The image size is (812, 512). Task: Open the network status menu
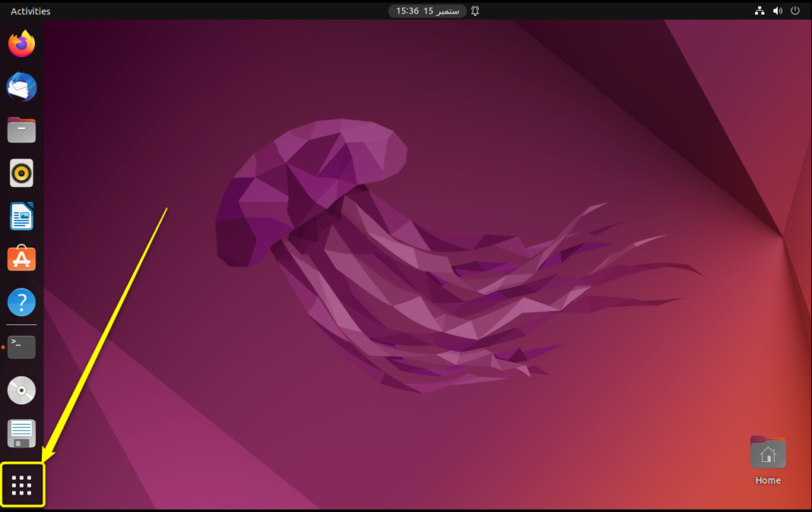point(759,10)
